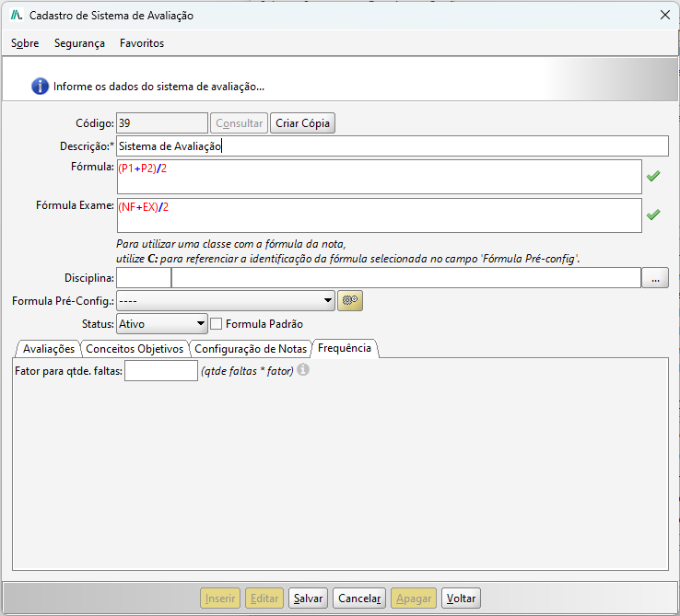Viewport: 680px width, 616px height.
Task: Click the disabled Consultar button
Action: (239, 123)
